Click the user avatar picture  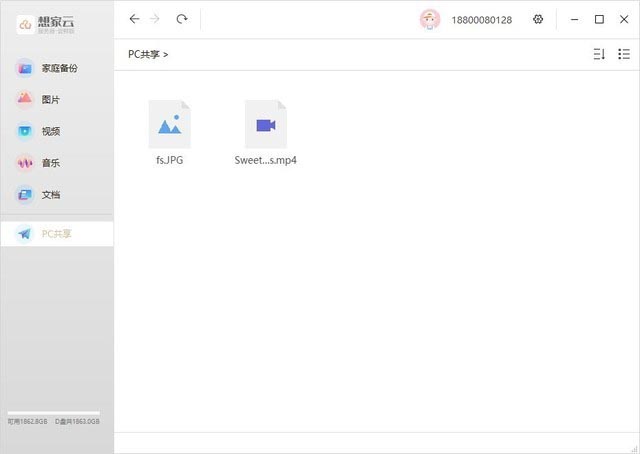430,19
